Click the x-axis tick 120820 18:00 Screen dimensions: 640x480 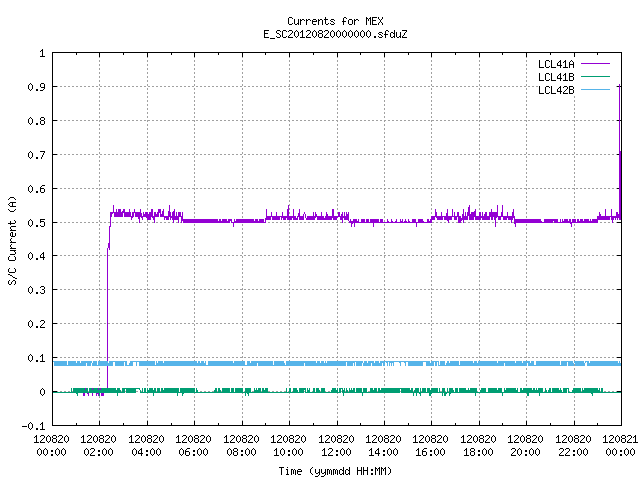(478, 446)
